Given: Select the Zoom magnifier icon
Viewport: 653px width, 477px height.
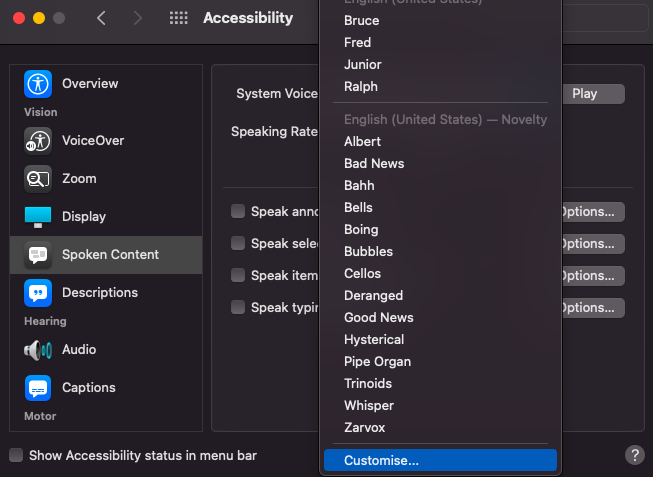Looking at the screenshot, I should [38, 179].
